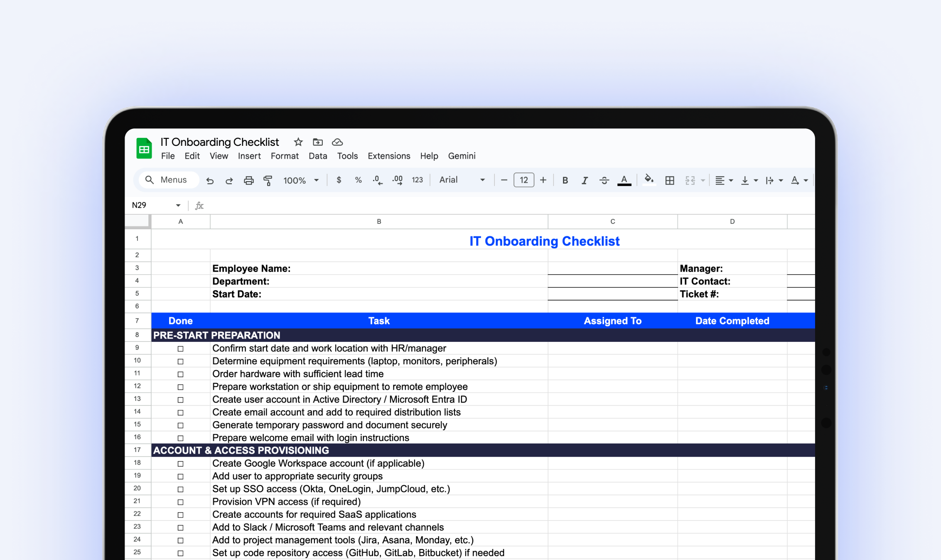
Task: Tick checkbox next to 'Create Google Workspace account'
Action: coord(180,463)
